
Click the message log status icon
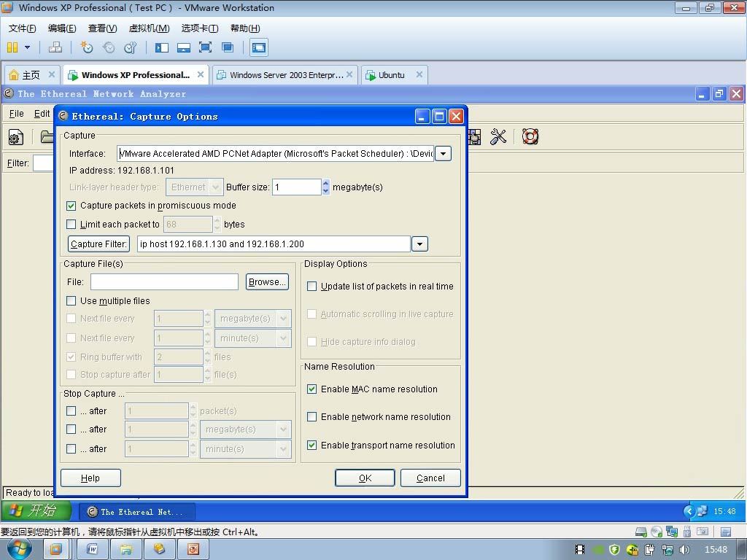726,532
